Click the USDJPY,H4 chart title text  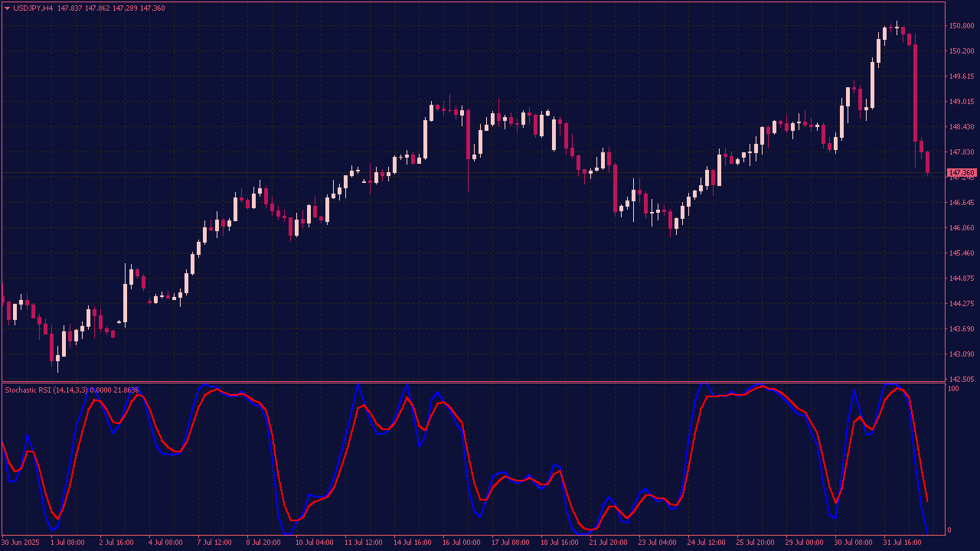tap(34, 8)
